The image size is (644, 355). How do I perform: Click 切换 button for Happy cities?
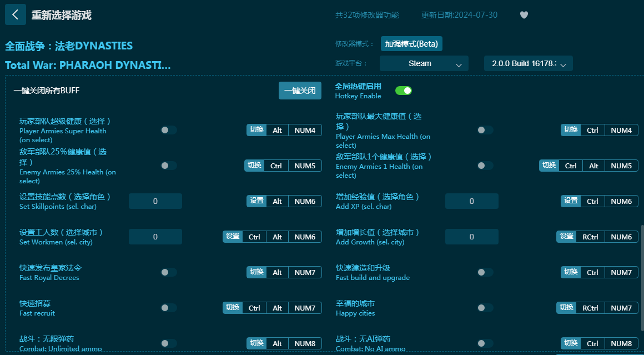(566, 308)
